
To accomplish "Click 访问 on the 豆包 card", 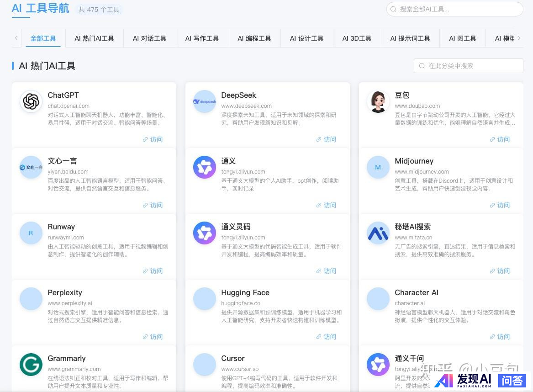I will pyautogui.click(x=500, y=139).
